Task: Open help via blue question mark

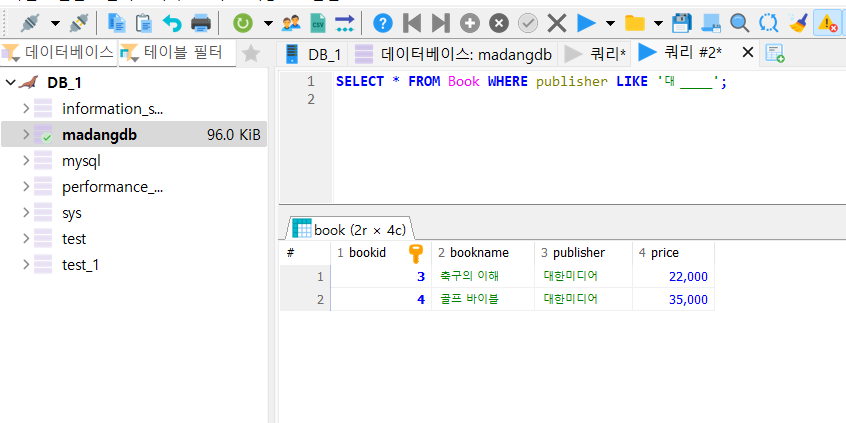Action: coord(383,23)
